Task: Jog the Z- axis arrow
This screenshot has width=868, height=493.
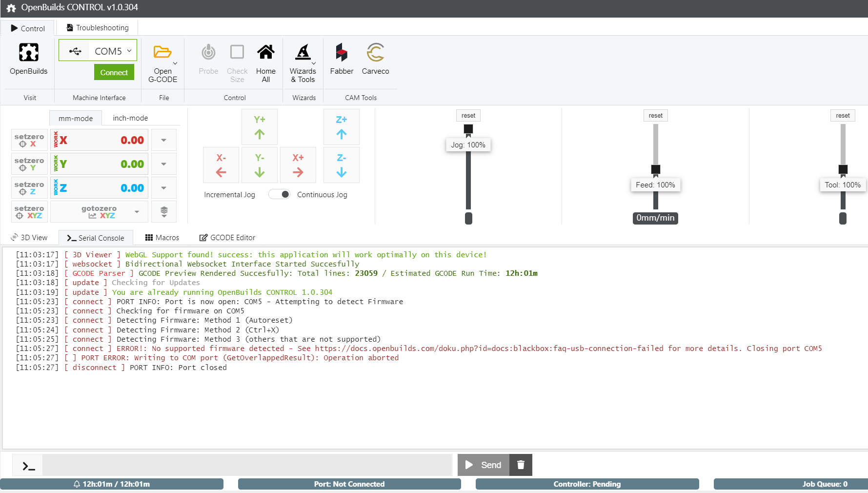Action: pos(342,165)
